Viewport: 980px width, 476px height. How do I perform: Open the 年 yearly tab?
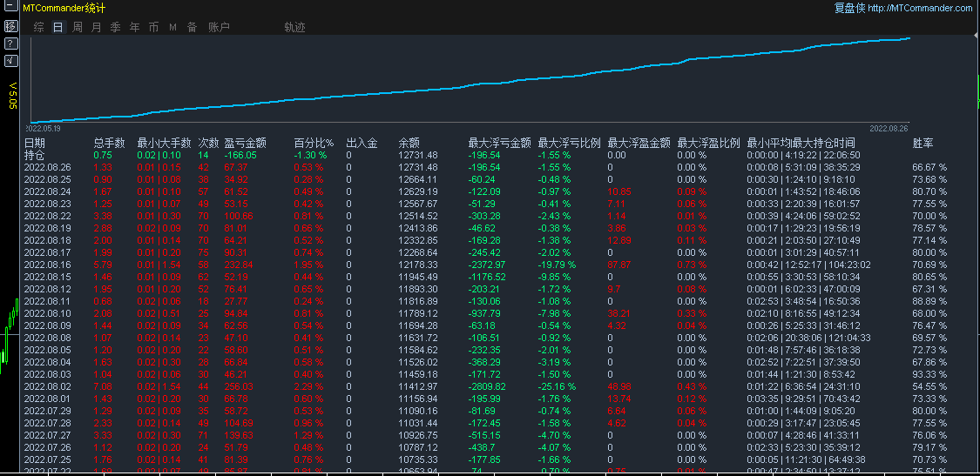(x=134, y=27)
